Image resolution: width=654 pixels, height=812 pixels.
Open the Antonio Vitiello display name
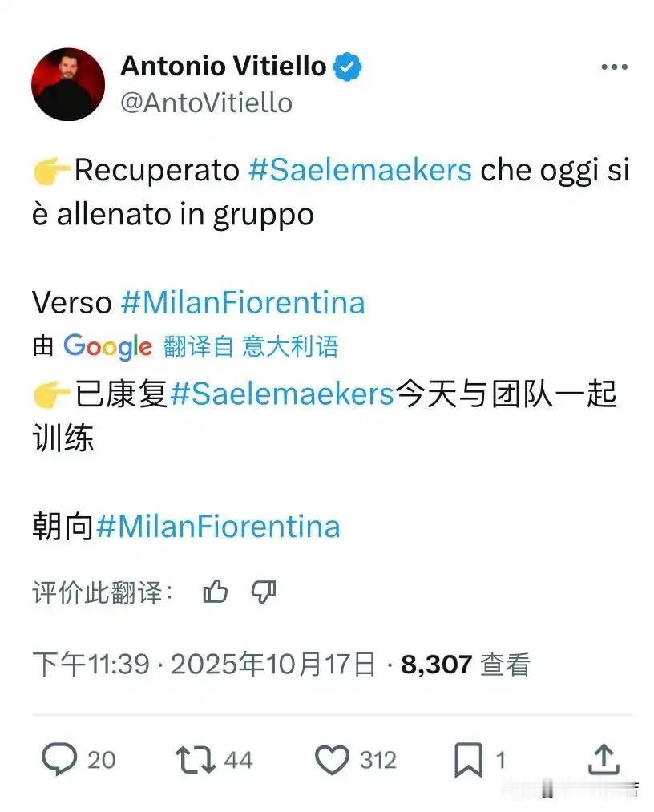223,67
